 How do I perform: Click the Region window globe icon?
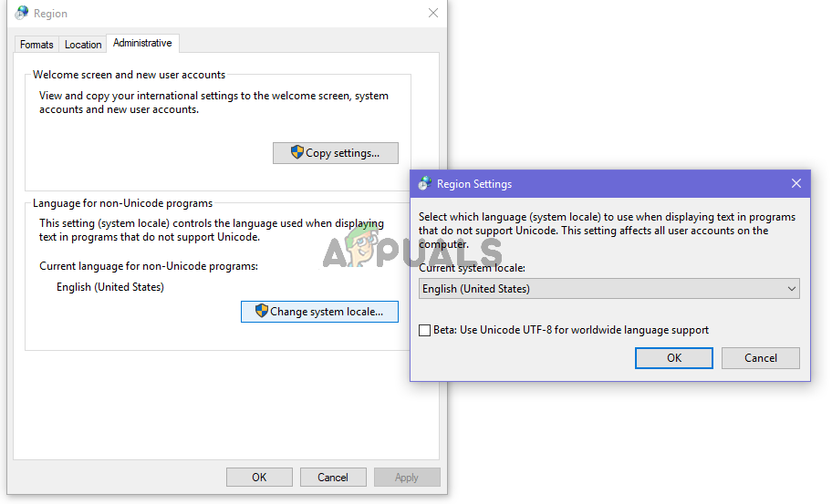coord(22,13)
